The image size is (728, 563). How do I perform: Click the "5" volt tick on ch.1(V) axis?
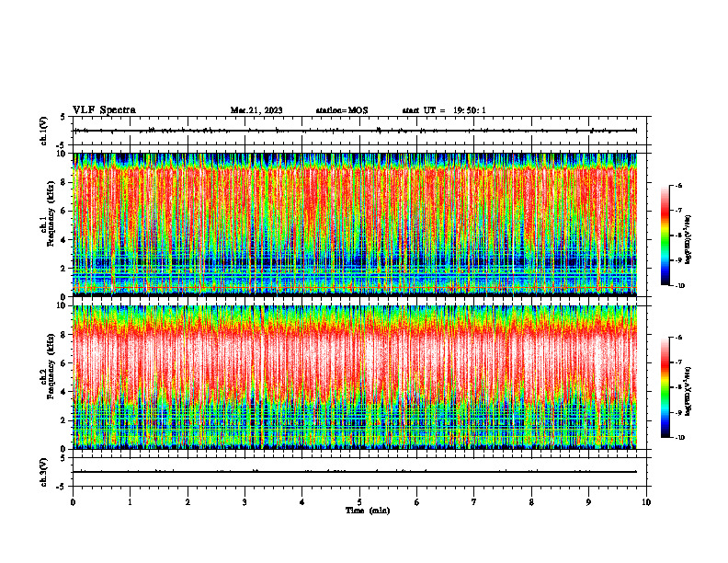pos(63,117)
